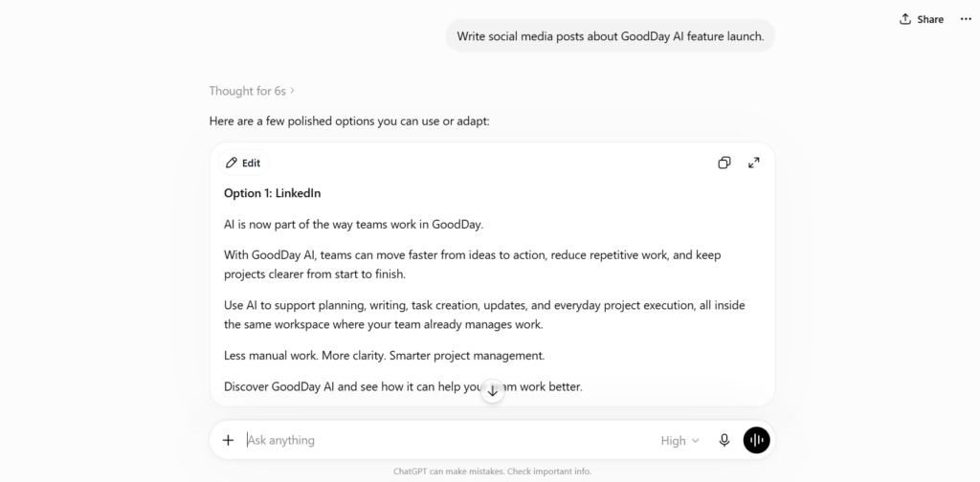Click the 'Less manual work' paragraph
The height and width of the screenshot is (482, 980).
[x=385, y=356]
